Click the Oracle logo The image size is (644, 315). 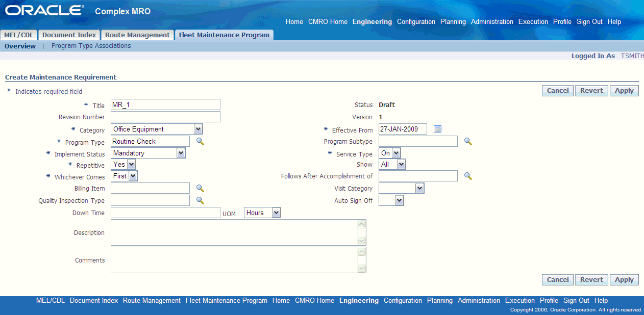point(44,10)
